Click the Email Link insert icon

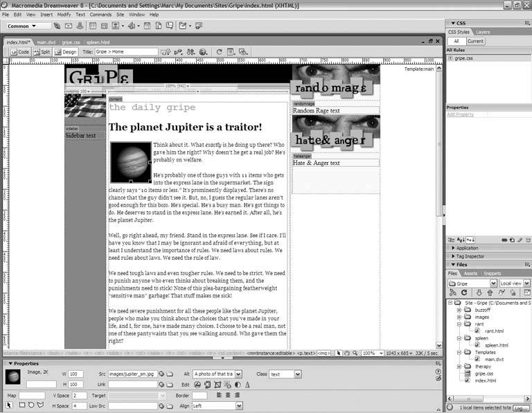[x=69, y=26]
